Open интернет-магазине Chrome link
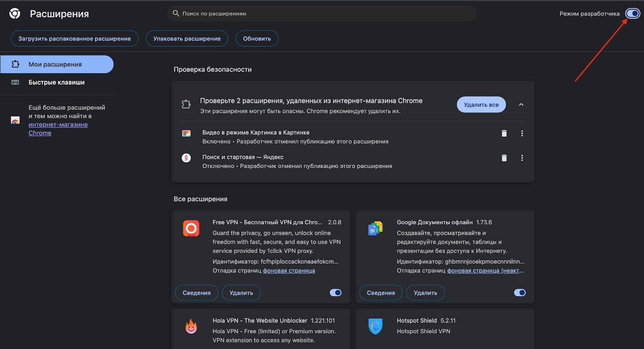Screen dimensions: 644x349 coord(58,129)
